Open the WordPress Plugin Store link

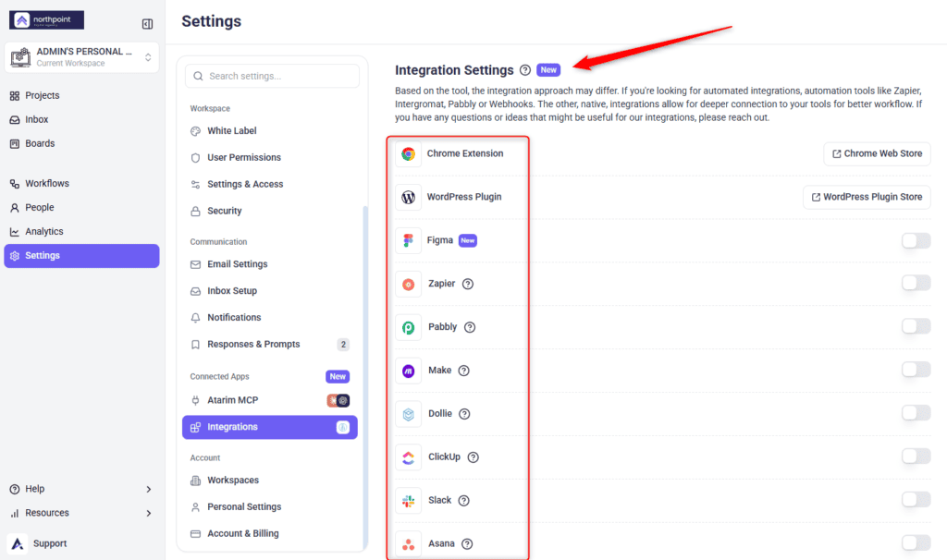tap(867, 198)
